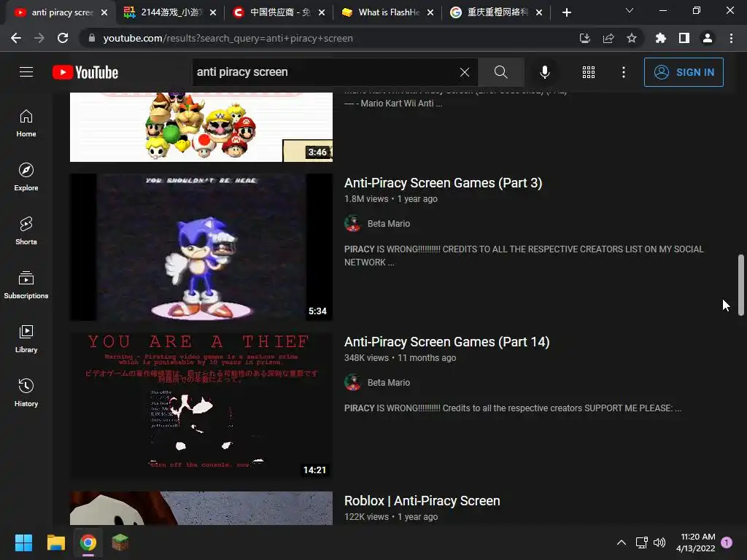
Task: Switch to the 重庆重橙网络 tab
Action: click(x=495, y=12)
